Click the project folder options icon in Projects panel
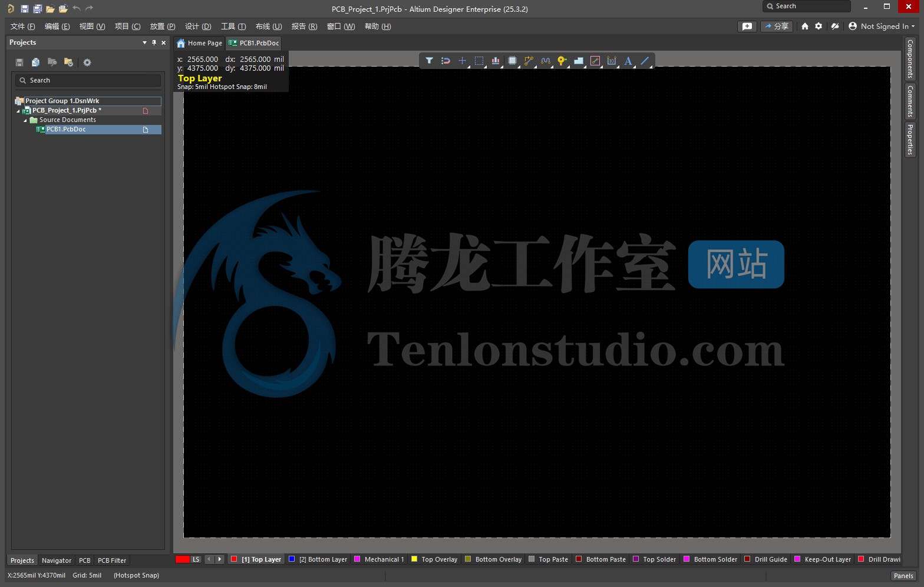Screen dimensions: 924x587 pyautogui.click(x=68, y=62)
